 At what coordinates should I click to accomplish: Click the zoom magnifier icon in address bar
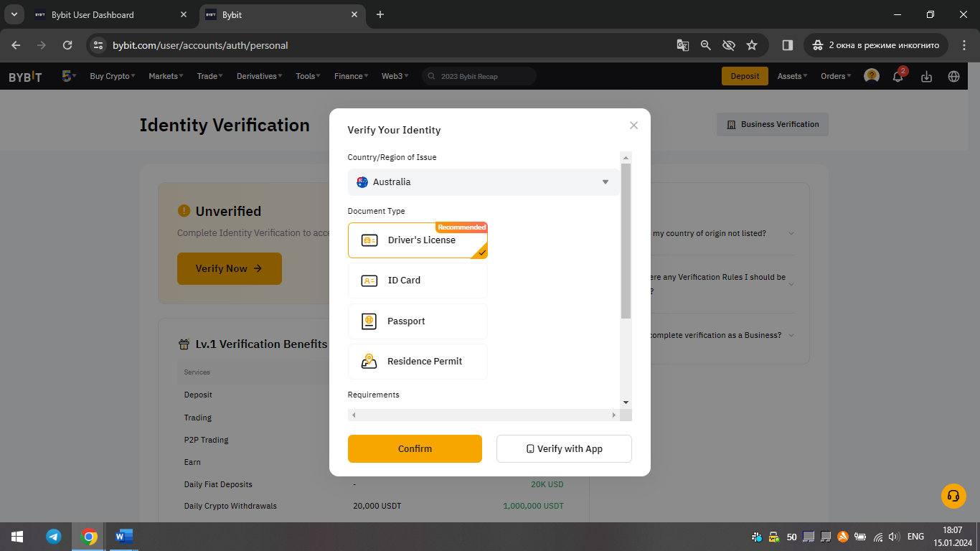point(706,45)
